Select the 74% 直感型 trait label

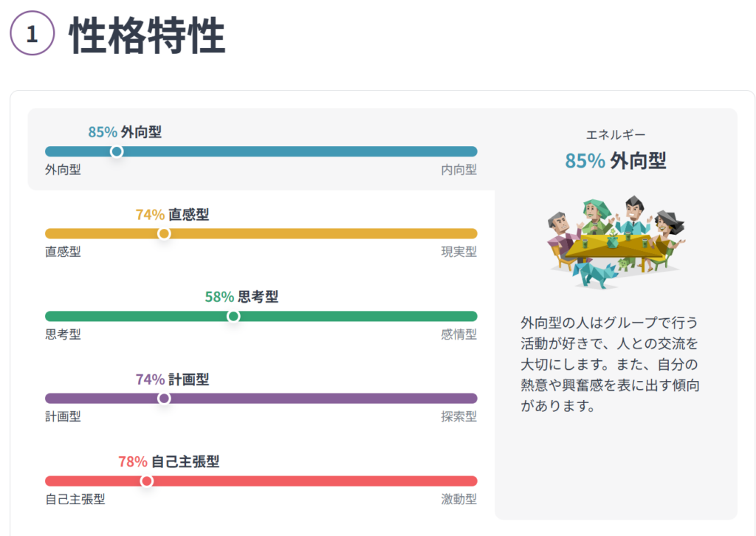pyautogui.click(x=172, y=215)
